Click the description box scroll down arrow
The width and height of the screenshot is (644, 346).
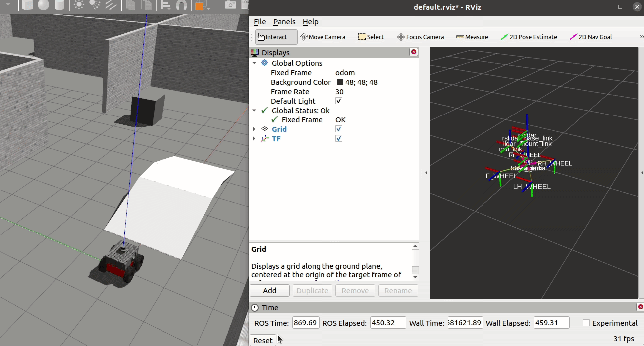[x=415, y=277]
